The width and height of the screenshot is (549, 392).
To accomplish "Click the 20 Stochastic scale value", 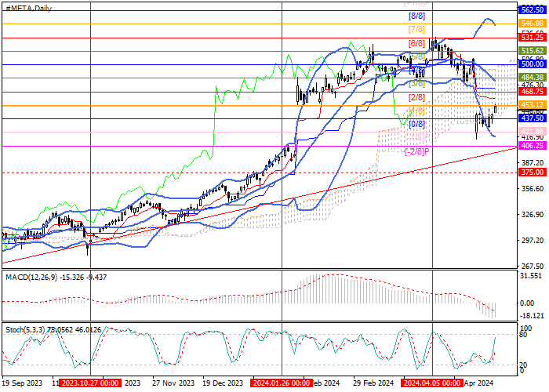I will pyautogui.click(x=524, y=365).
